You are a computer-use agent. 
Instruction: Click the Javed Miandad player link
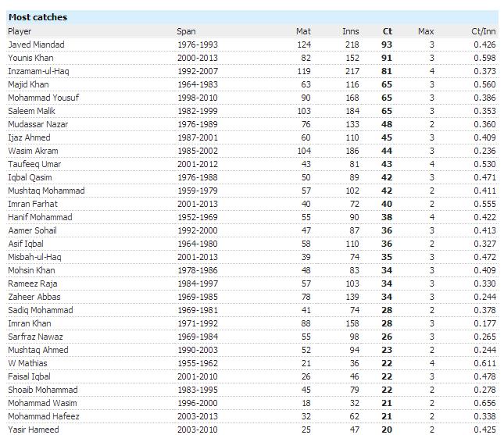[36, 45]
